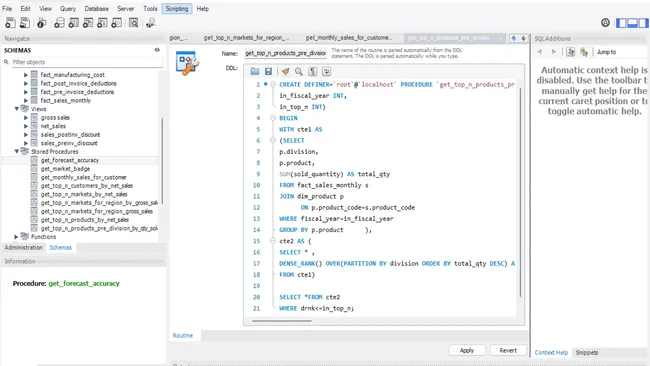Toggle automatic context help icon
The height and width of the screenshot is (366, 650).
click(584, 52)
